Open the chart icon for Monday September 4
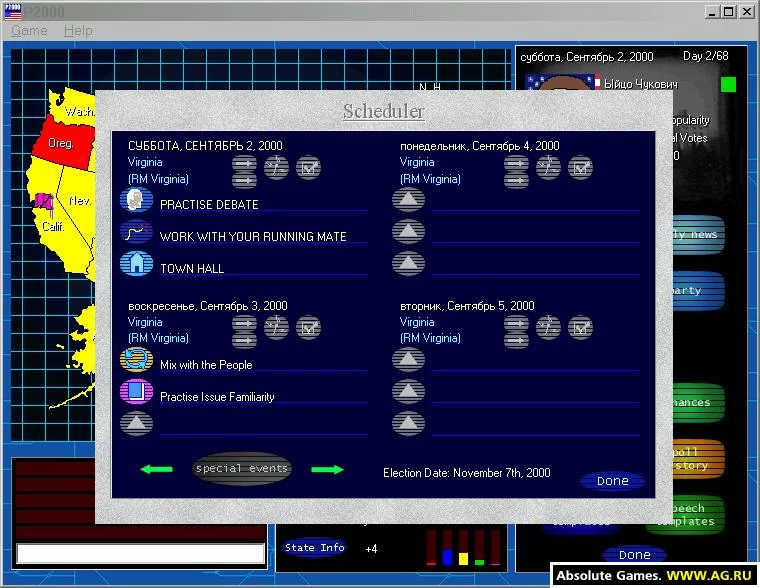This screenshot has width=760, height=588. tap(548, 168)
